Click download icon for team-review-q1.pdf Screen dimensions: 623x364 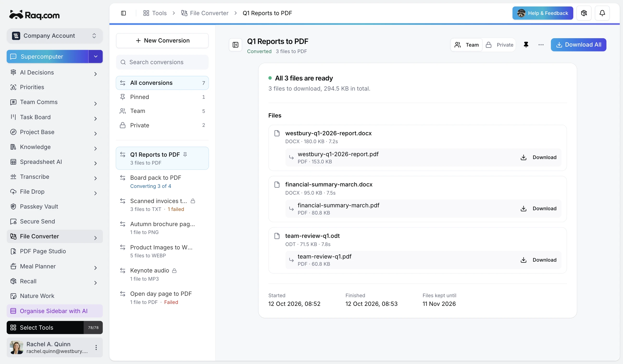523,260
